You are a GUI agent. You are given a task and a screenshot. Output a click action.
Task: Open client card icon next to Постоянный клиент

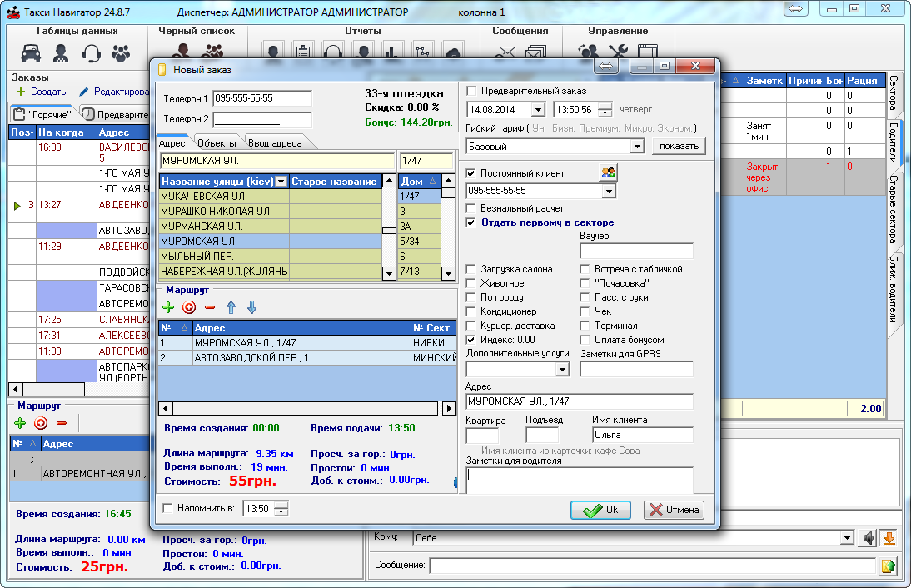pos(609,172)
